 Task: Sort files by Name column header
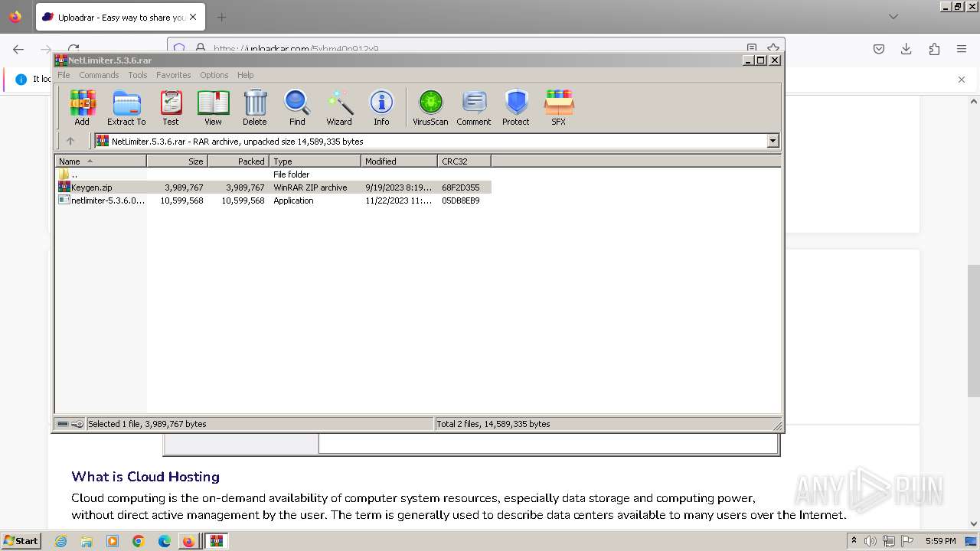[100, 161]
